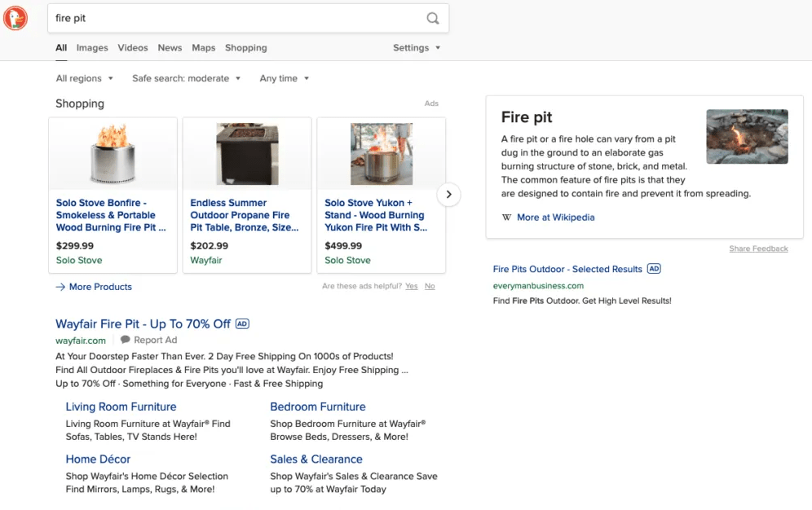812x510 pixels.
Task: Click the everymanbusiness.com URL
Action: click(x=538, y=285)
